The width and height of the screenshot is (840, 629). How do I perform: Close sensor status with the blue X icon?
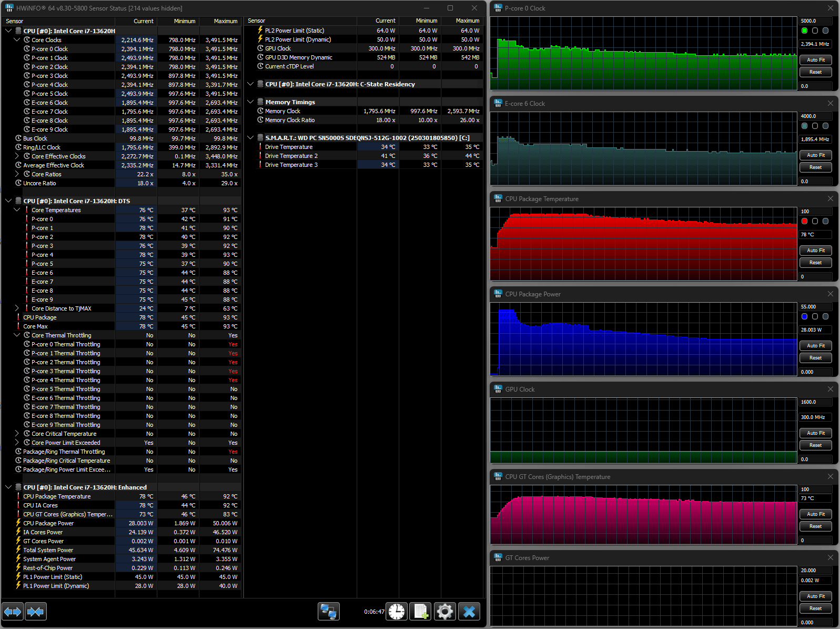[x=469, y=612]
